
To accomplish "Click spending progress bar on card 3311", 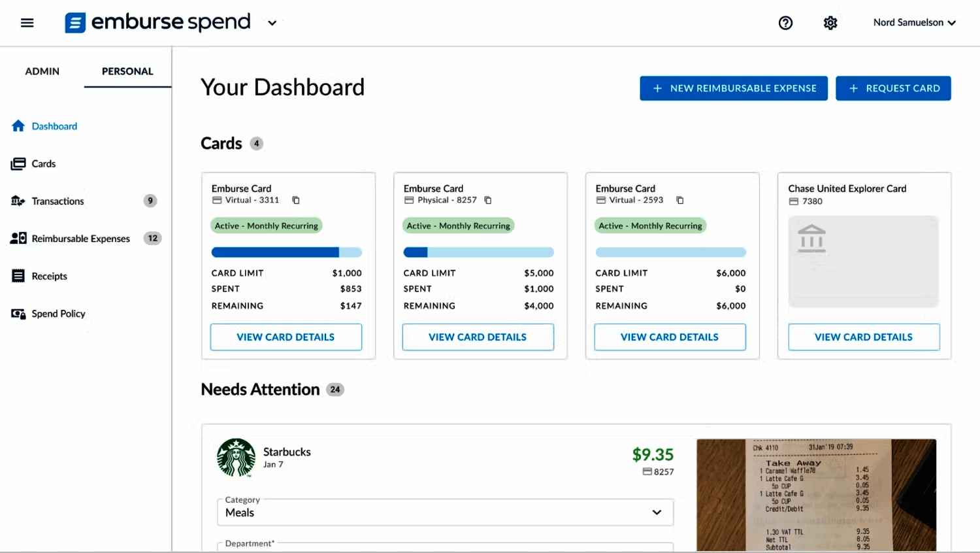I will tap(286, 252).
